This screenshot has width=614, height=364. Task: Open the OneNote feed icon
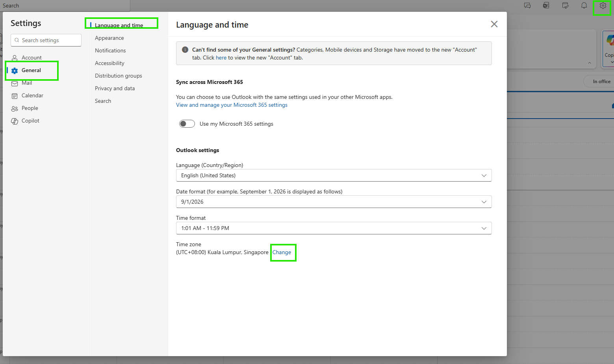tap(546, 6)
